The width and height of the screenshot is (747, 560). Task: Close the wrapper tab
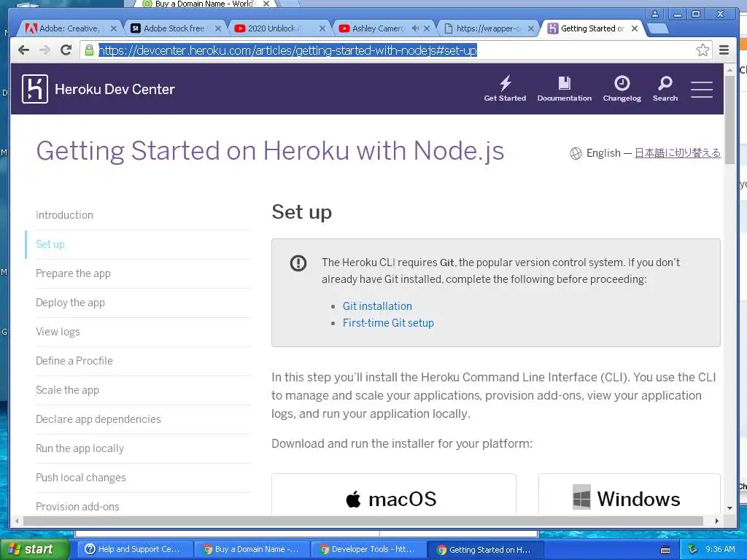click(x=531, y=28)
